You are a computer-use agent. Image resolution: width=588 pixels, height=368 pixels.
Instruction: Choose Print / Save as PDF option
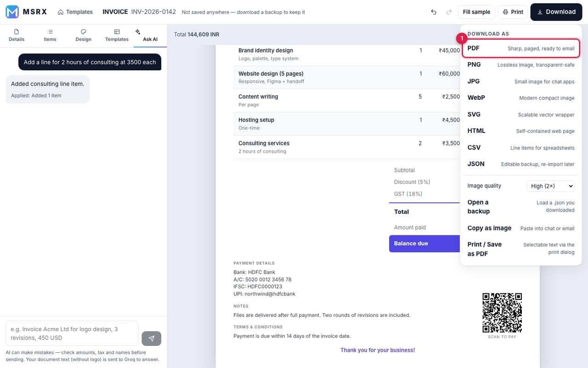[x=521, y=249]
